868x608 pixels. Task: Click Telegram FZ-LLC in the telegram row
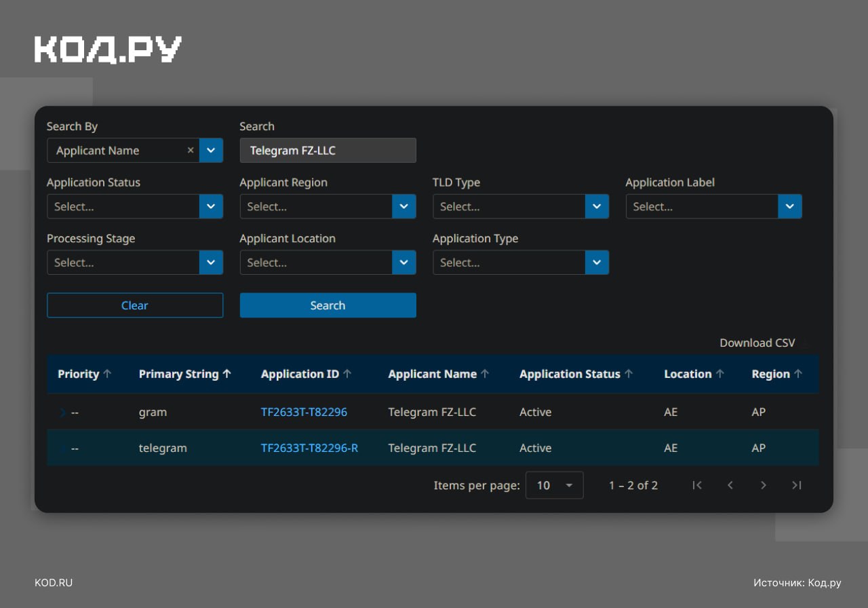coord(432,448)
